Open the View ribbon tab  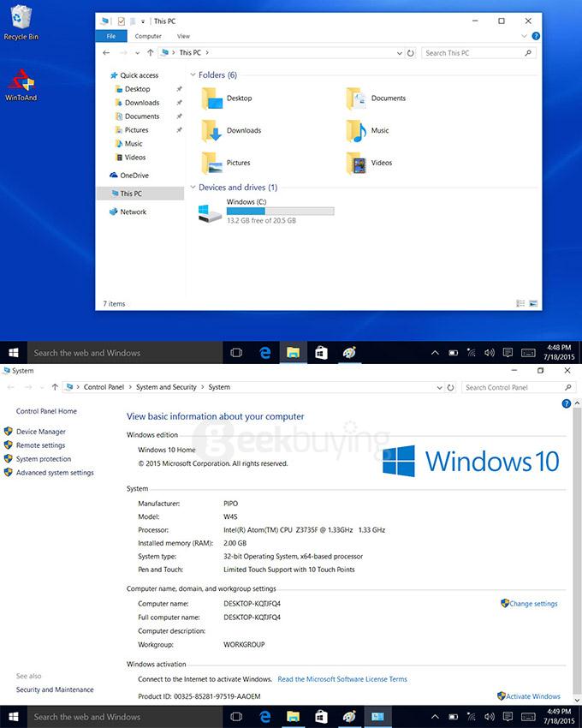pos(183,36)
